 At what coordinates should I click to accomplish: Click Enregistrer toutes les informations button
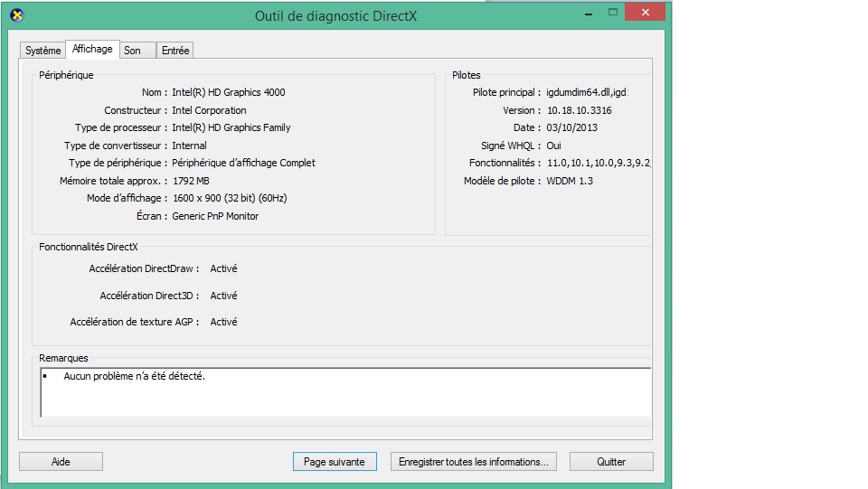click(x=473, y=461)
